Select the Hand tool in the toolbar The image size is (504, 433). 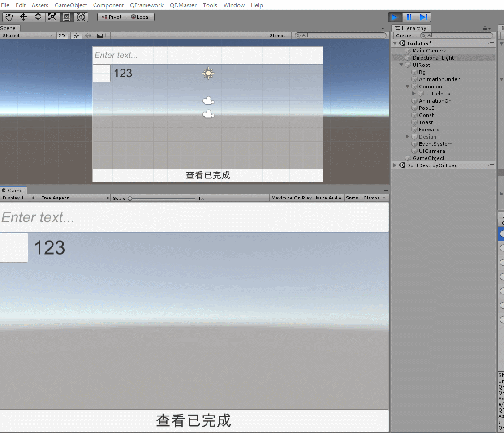point(9,17)
